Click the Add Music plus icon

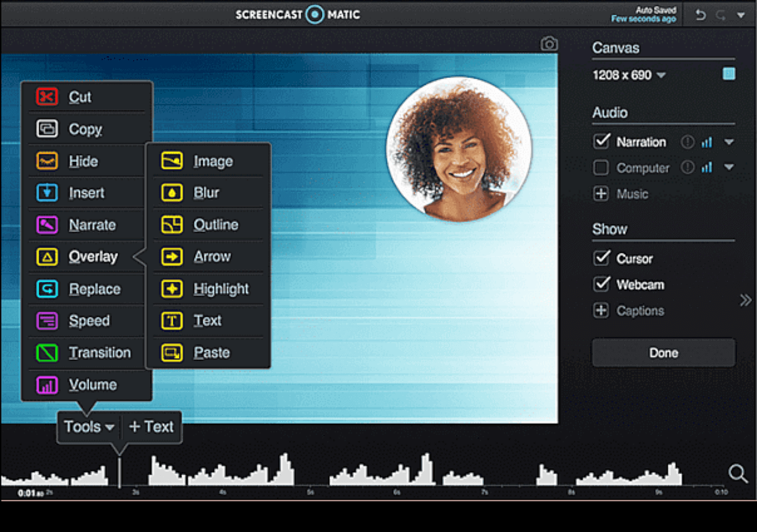pos(601,194)
